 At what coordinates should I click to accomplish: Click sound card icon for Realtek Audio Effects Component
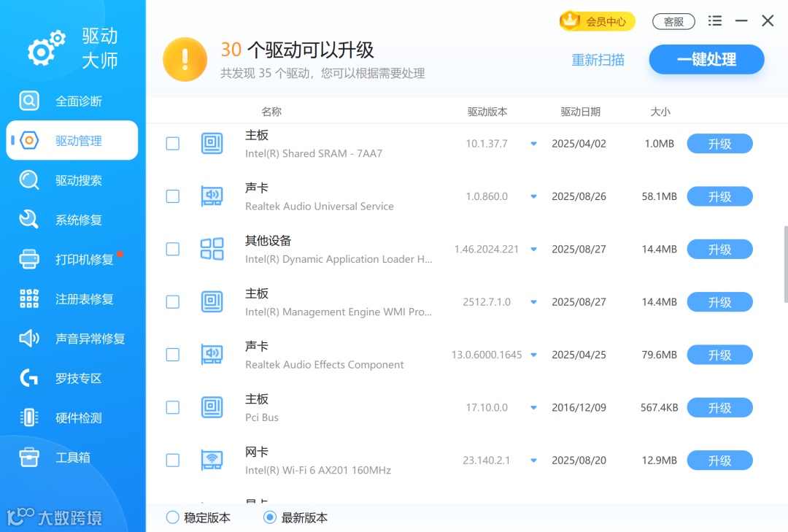point(212,355)
